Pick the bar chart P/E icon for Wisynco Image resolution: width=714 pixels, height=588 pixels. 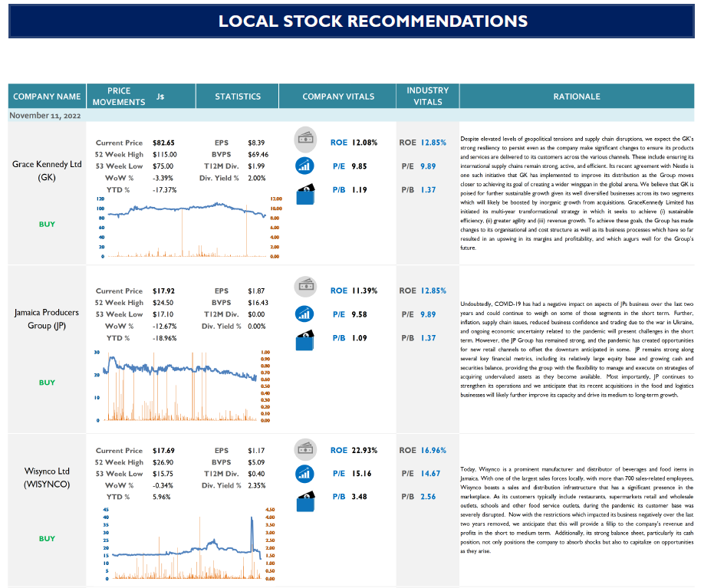click(304, 474)
